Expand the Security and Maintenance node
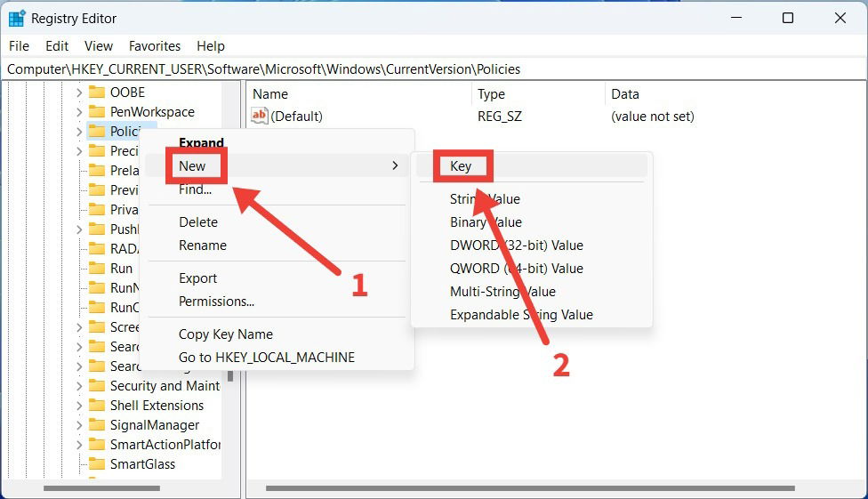This screenshot has width=868, height=499. coord(79,386)
